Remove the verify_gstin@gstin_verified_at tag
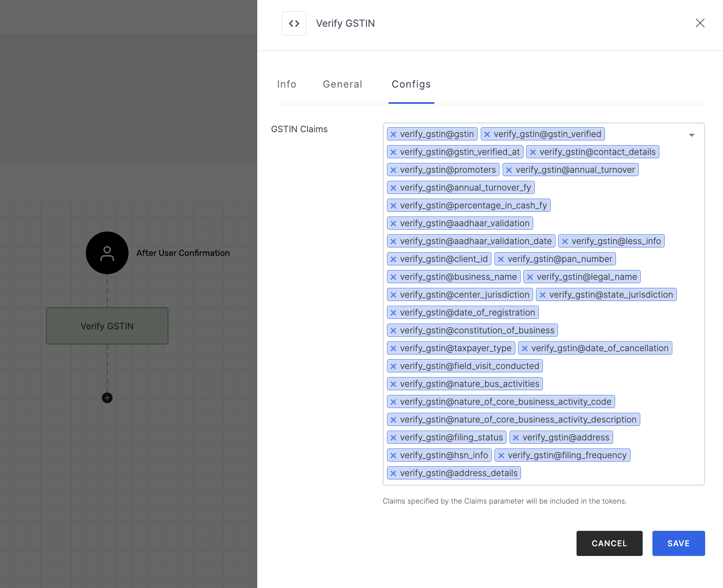This screenshot has height=588, width=723. point(393,152)
